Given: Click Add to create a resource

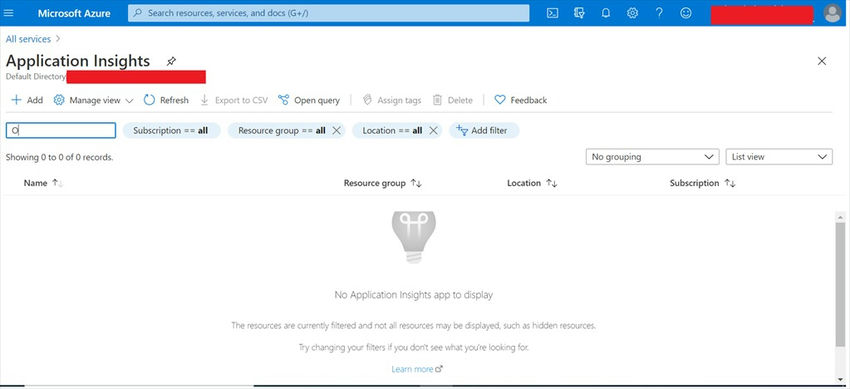Looking at the screenshot, I should point(27,100).
